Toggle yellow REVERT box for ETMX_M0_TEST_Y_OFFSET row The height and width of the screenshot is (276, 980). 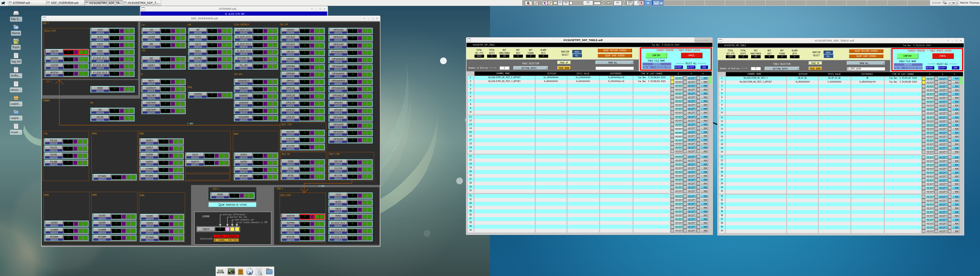point(923,82)
